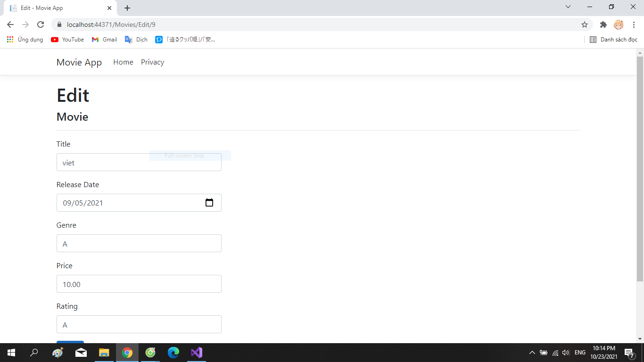Open the Release Date calendar picker
The height and width of the screenshot is (362, 644).
[209, 203]
